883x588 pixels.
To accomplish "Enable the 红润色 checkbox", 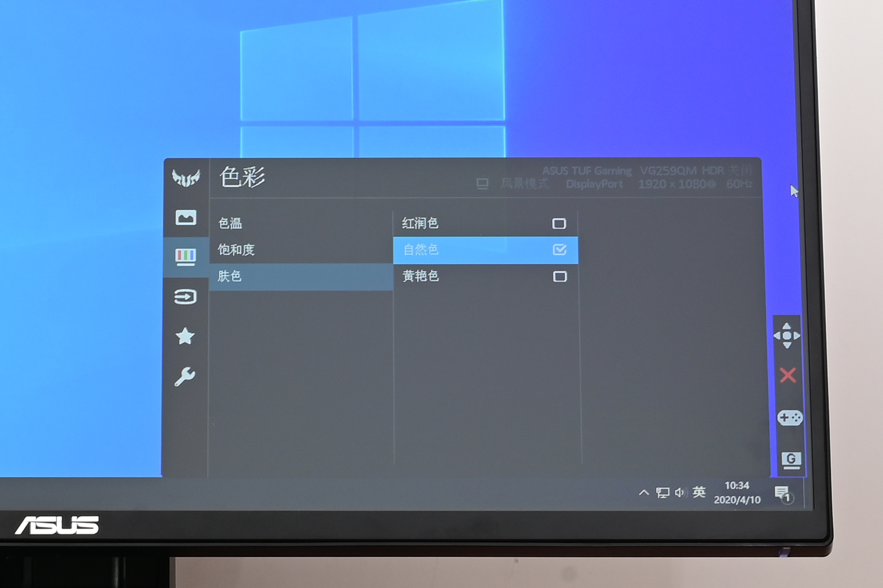I will 559,223.
